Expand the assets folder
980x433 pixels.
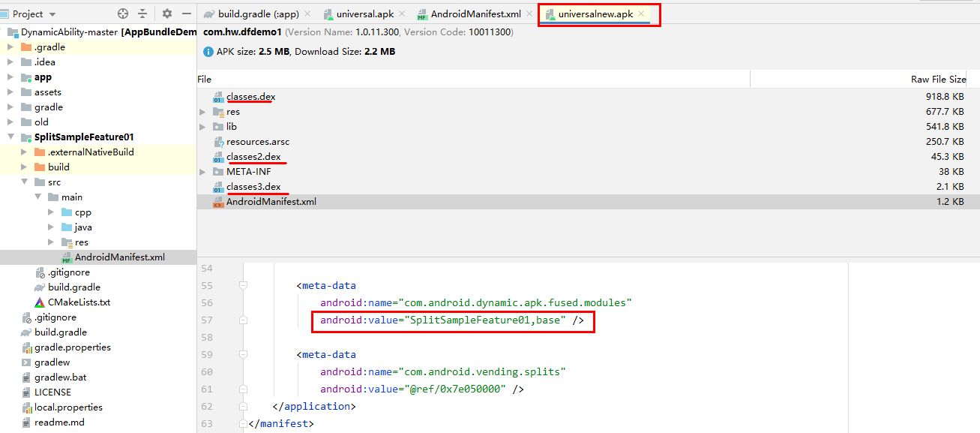10,92
